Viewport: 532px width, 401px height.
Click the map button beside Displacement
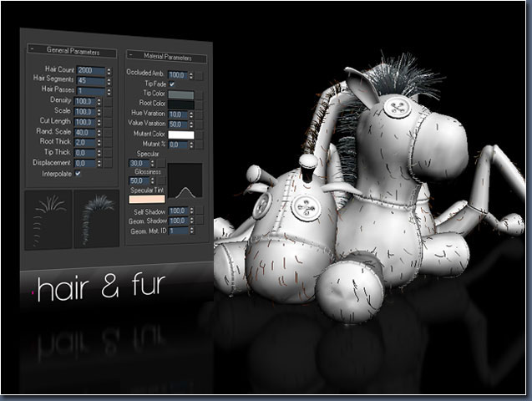(108, 163)
